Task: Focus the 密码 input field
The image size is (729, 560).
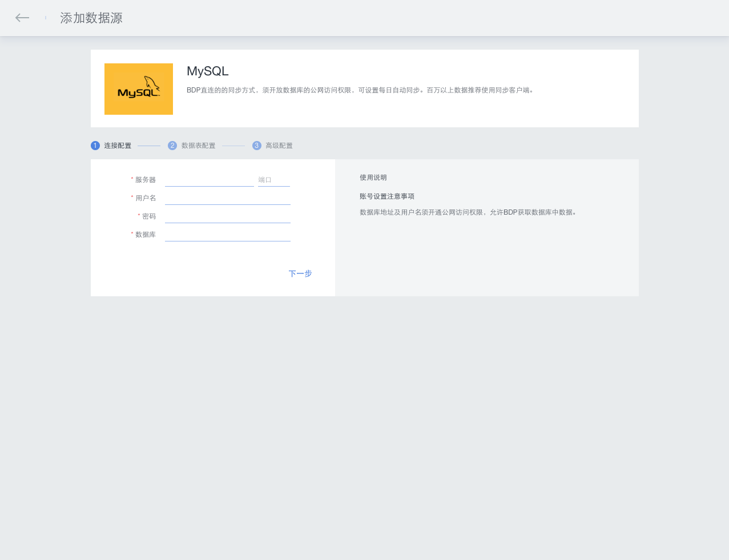Action: tap(228, 216)
